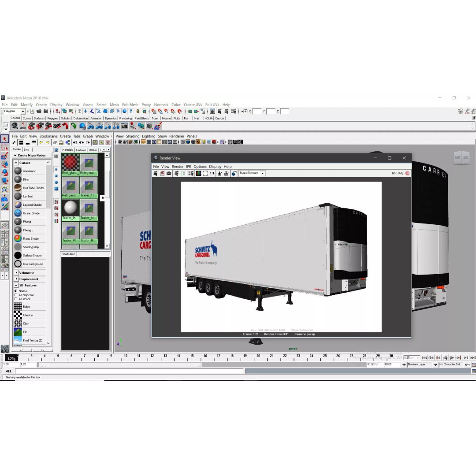Click the Save Scene icon in status line

[x=45, y=112]
